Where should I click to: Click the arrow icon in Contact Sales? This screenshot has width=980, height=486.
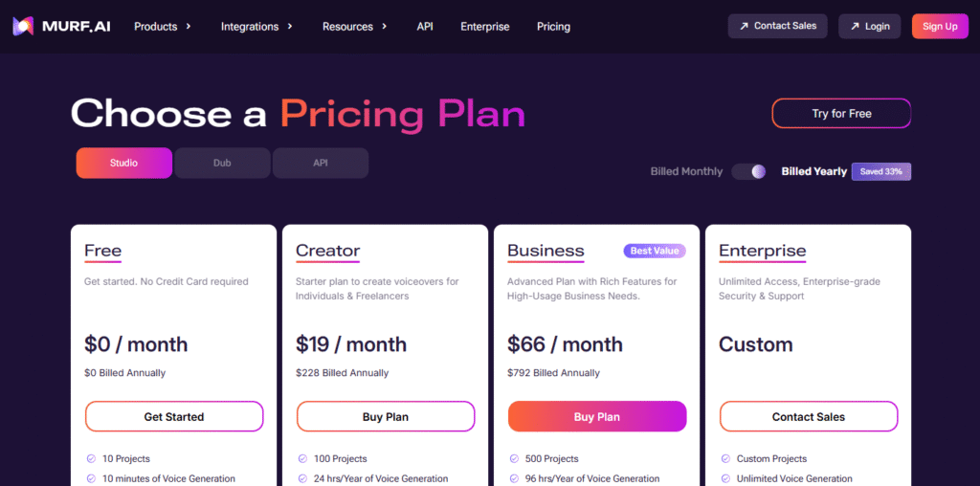[743, 26]
